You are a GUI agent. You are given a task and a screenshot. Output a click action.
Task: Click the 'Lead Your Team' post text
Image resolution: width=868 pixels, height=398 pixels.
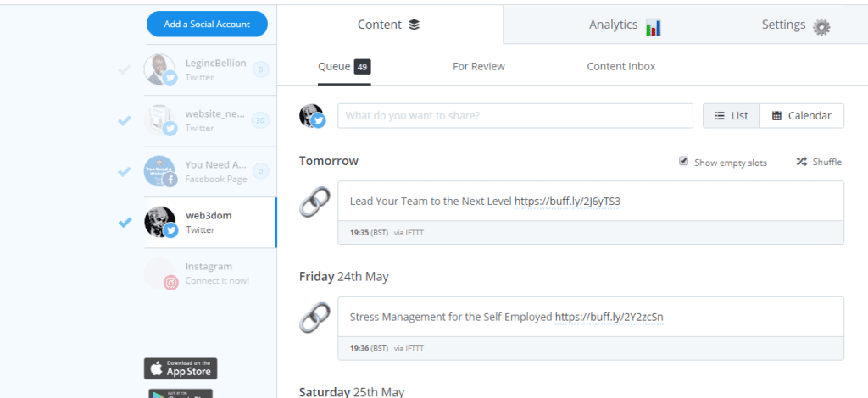tap(431, 202)
